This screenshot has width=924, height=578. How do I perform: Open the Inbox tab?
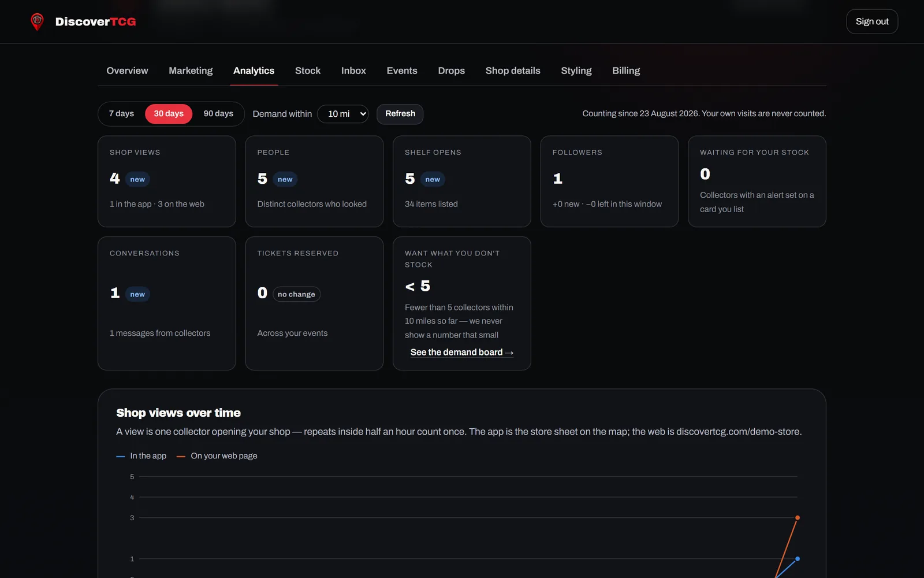click(353, 71)
